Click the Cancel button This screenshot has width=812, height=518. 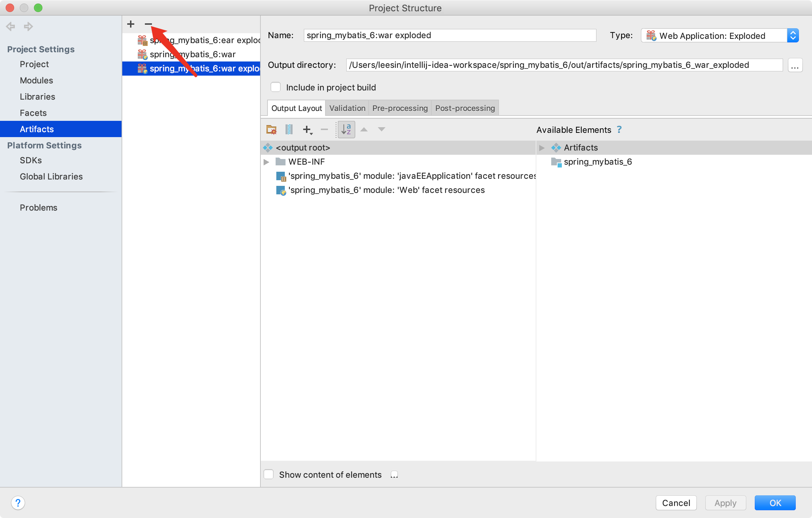point(676,503)
